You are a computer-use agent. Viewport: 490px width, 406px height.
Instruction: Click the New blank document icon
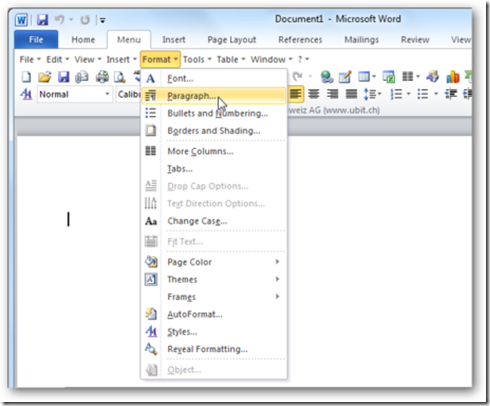point(26,77)
